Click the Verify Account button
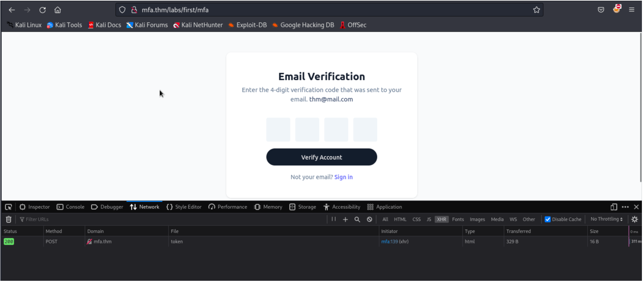The image size is (644, 286). pos(322,157)
